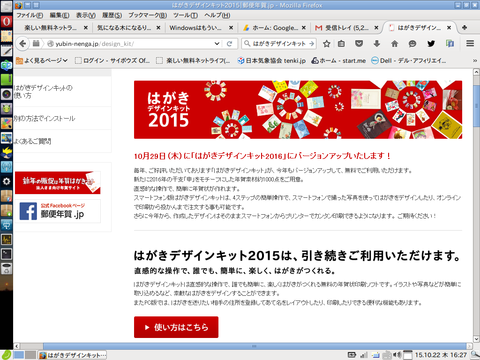Click the taskbar clock 15.10.22 16:27
480x360 pixels.
tap(441, 355)
